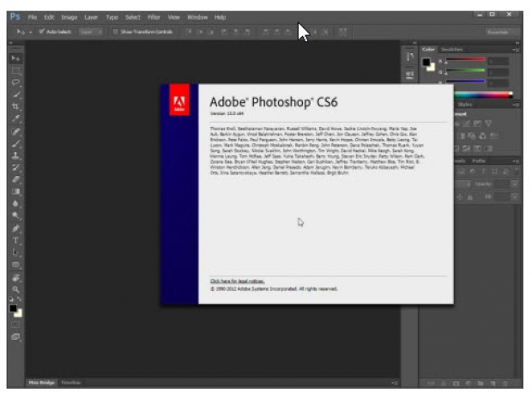532x393 pixels.
Task: Select the Blur tool
Action: point(15,203)
